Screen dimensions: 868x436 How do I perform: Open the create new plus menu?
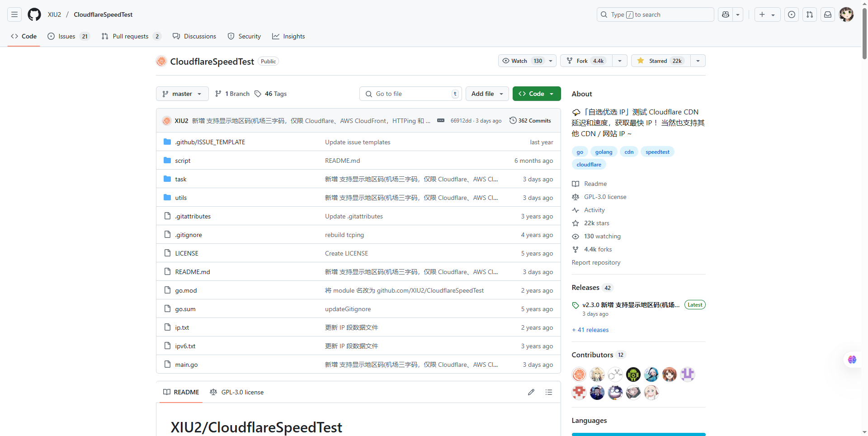pyautogui.click(x=767, y=14)
